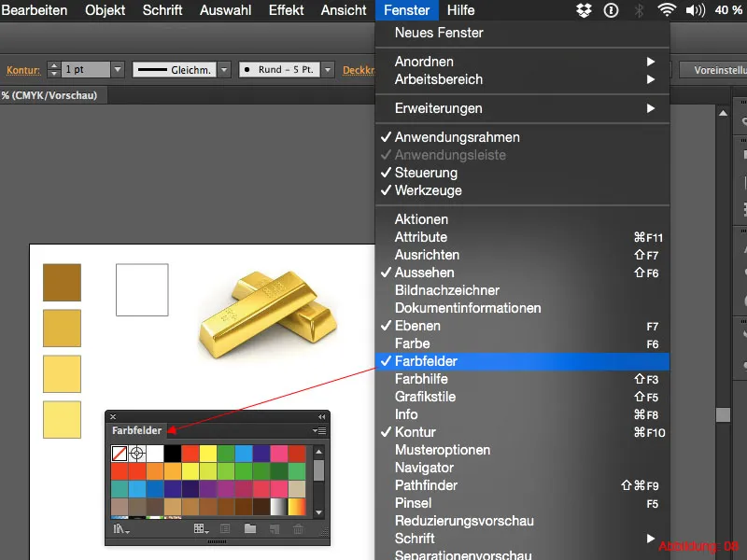The width and height of the screenshot is (747, 560).
Task: Toggle Anwendungsrahmen in the Fenster menu
Action: [x=522, y=137]
